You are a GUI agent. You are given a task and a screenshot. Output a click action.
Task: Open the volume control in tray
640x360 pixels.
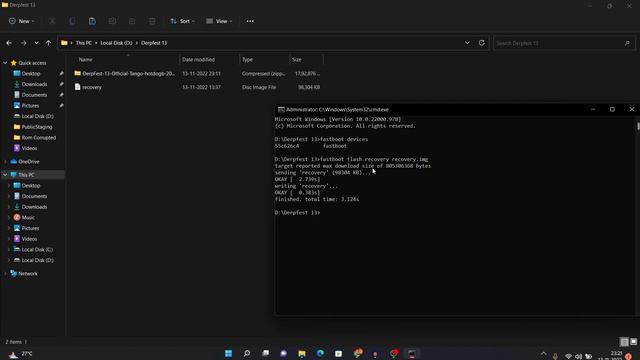(578, 356)
